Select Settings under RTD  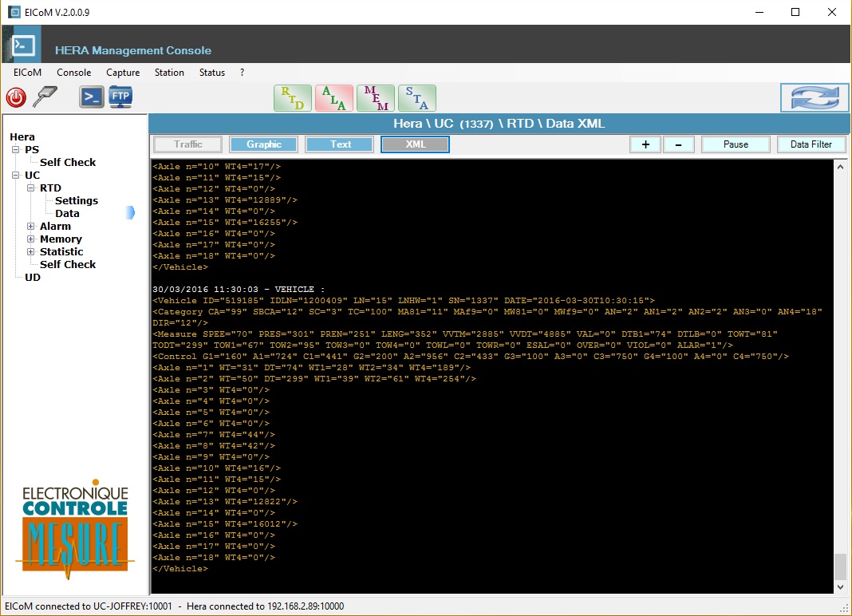(x=77, y=200)
